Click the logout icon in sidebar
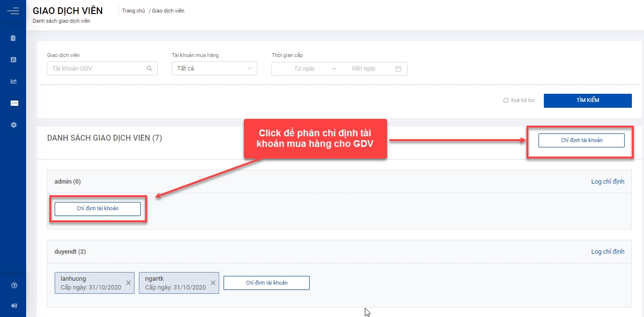 pyautogui.click(x=14, y=305)
